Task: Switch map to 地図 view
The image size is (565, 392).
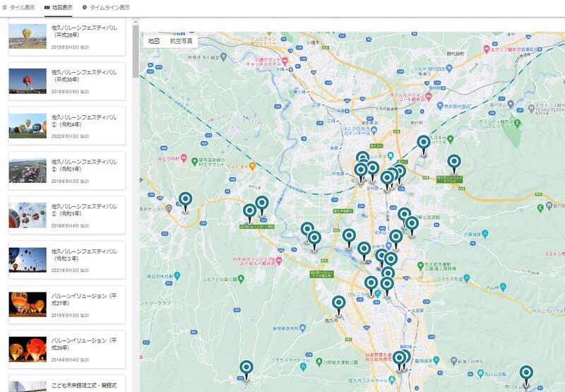Action: coord(154,41)
